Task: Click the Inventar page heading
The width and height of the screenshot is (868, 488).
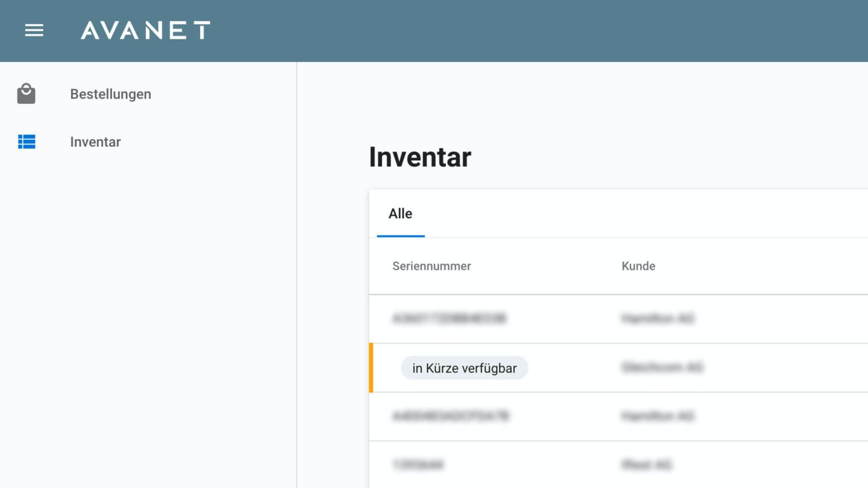Action: pyautogui.click(x=420, y=157)
